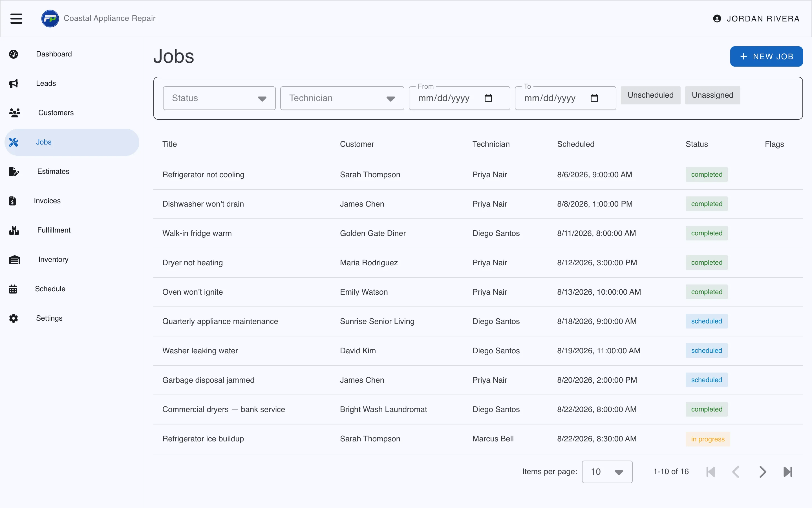Go to Settings from sidebar
Screen dimensions: 812x508
click(x=72, y=318)
